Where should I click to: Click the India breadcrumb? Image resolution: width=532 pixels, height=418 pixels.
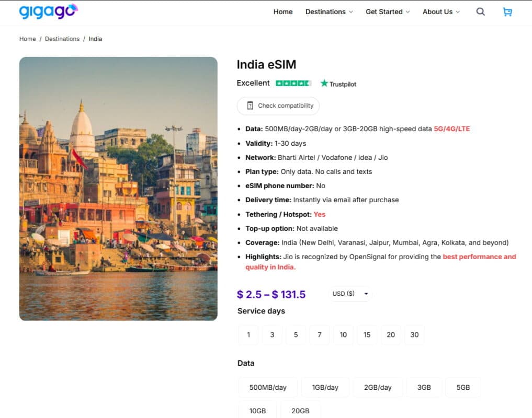[x=95, y=39]
